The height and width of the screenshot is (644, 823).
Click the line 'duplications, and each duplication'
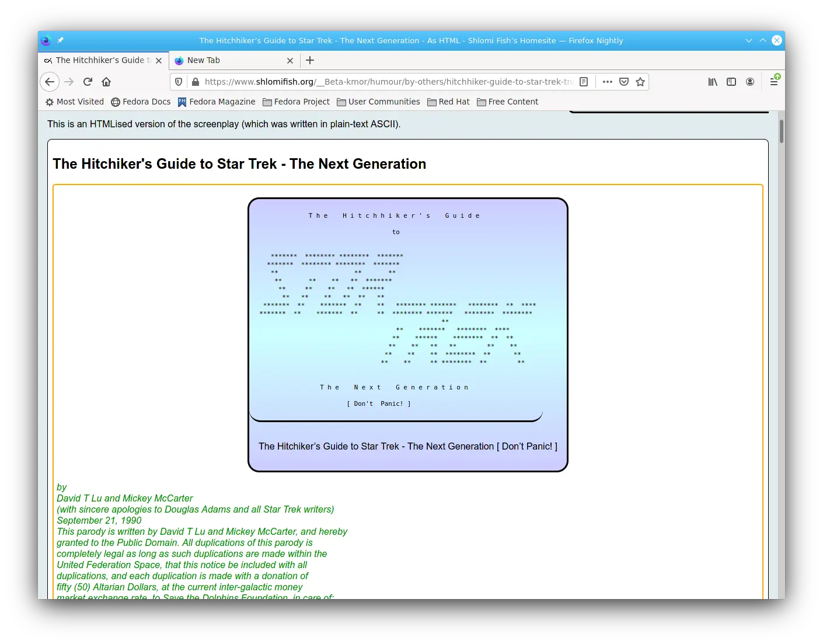coord(182,576)
